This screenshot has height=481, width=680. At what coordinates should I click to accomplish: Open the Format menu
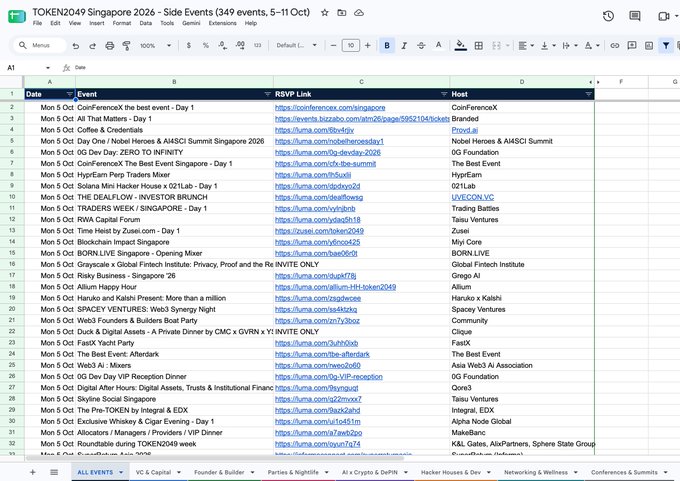[122, 23]
